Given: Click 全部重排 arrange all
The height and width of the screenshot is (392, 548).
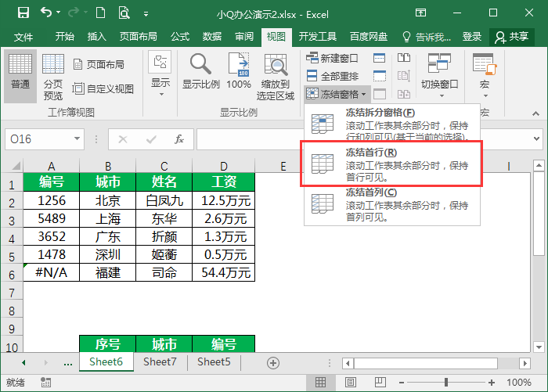Looking at the screenshot, I should [x=332, y=76].
